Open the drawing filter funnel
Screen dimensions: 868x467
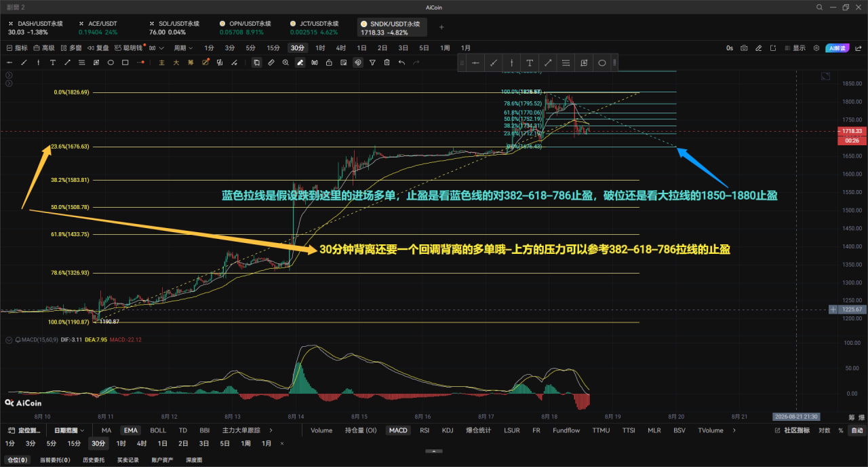tap(372, 62)
